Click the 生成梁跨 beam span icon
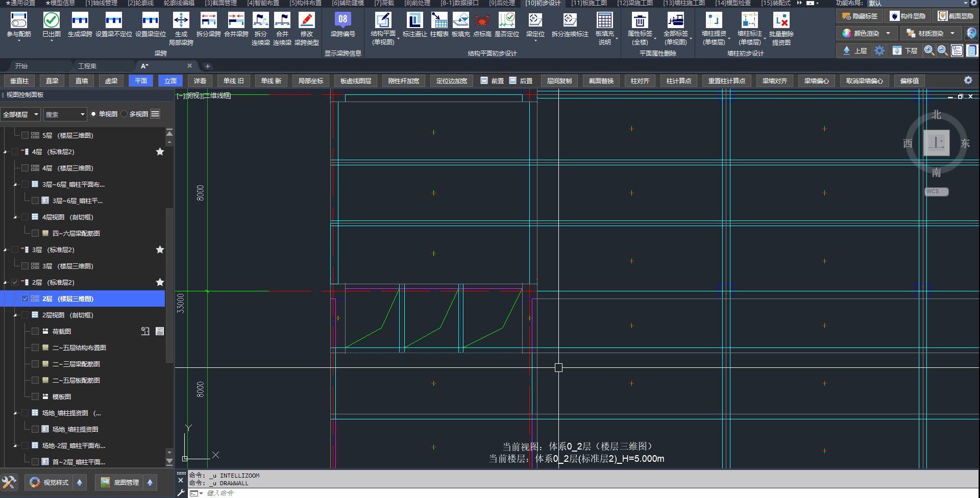The image size is (980, 498). pos(80,21)
